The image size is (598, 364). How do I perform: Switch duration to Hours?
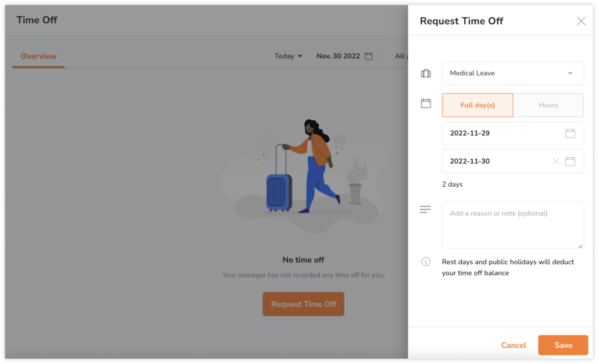pyautogui.click(x=548, y=106)
